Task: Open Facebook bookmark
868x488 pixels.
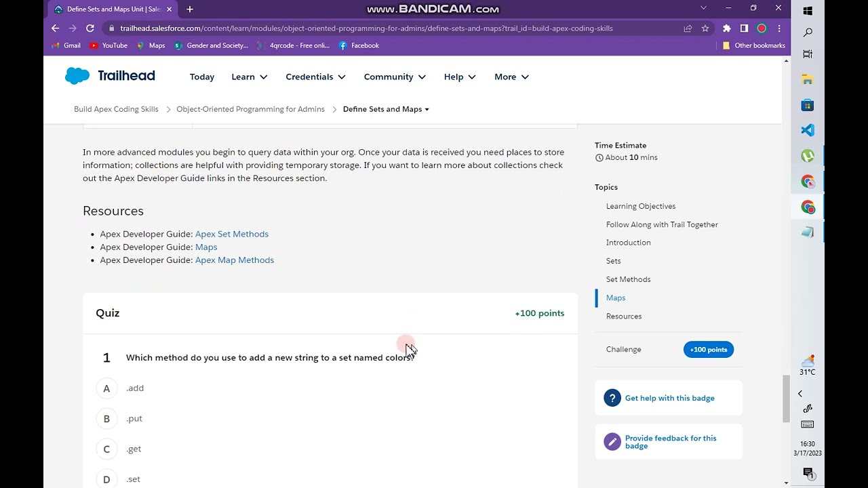Action: [359, 45]
